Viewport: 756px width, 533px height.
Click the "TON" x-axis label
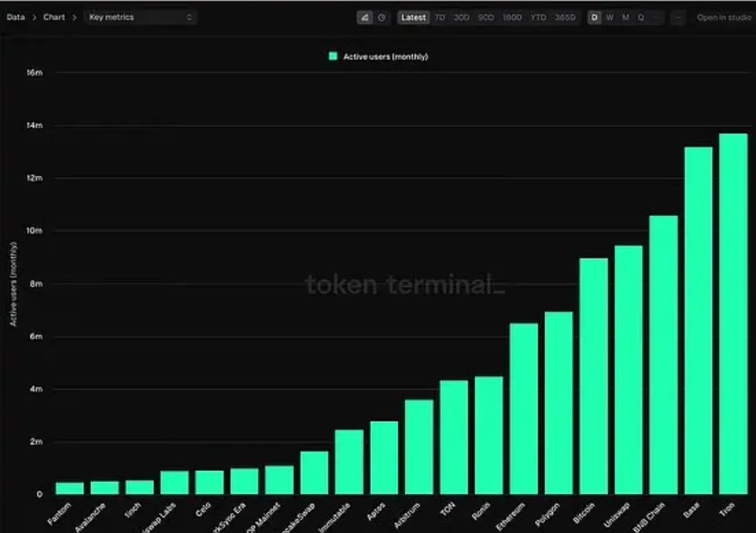point(448,509)
